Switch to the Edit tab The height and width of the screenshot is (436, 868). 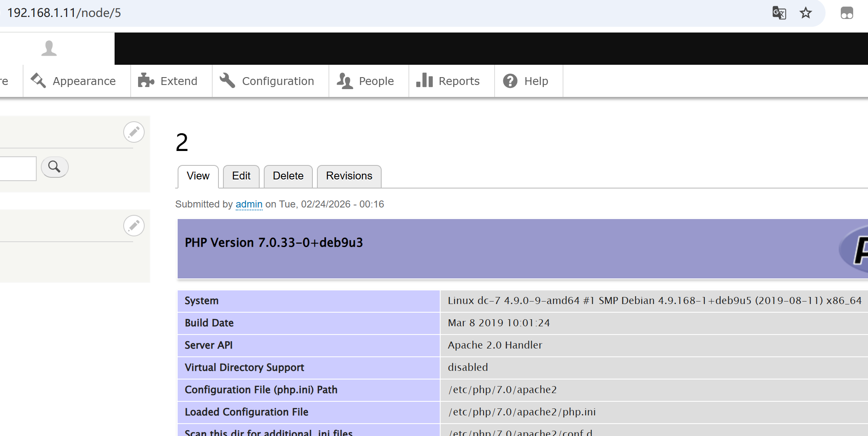[241, 176]
